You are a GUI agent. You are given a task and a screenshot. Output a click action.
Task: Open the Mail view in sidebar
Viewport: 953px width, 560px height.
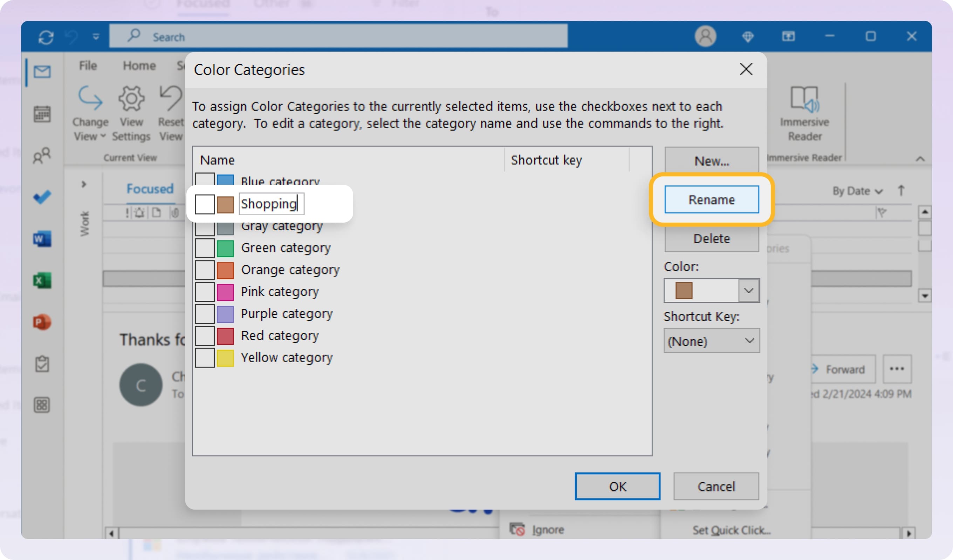42,72
